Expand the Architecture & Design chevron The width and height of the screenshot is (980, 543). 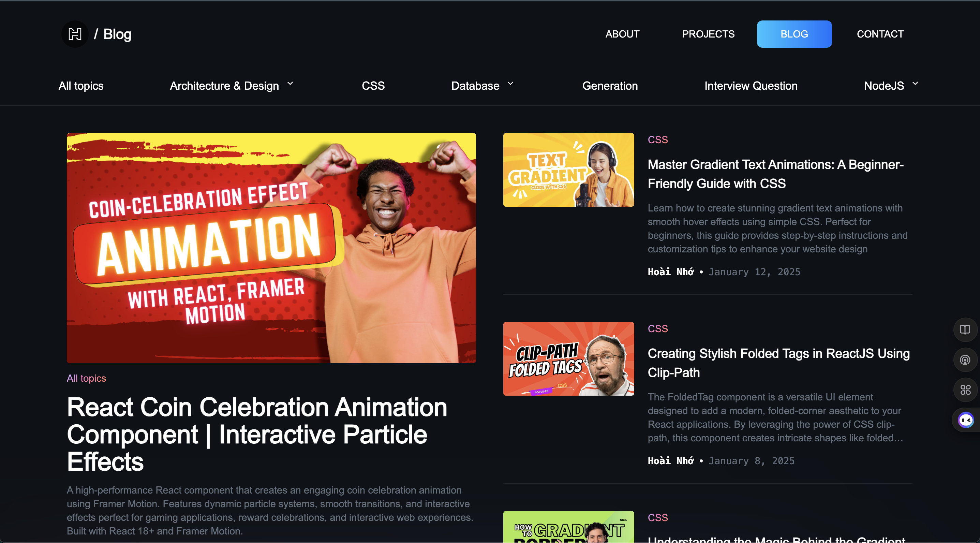(290, 84)
